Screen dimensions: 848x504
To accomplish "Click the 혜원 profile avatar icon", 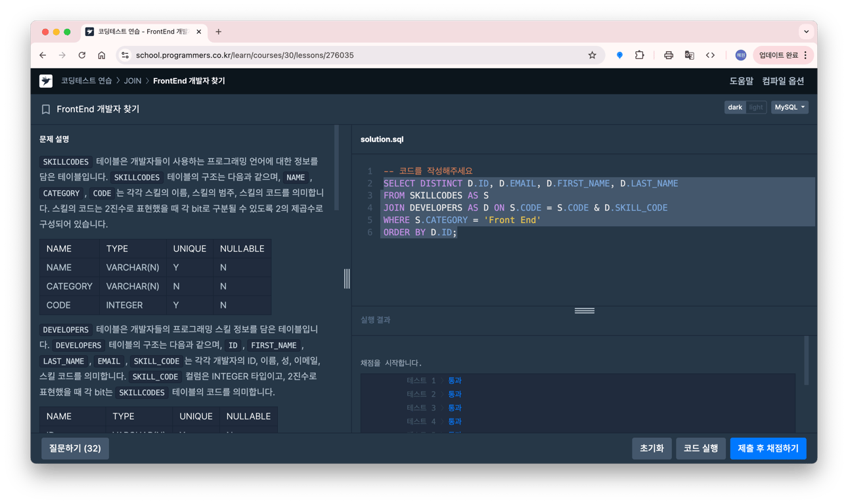I will point(740,55).
